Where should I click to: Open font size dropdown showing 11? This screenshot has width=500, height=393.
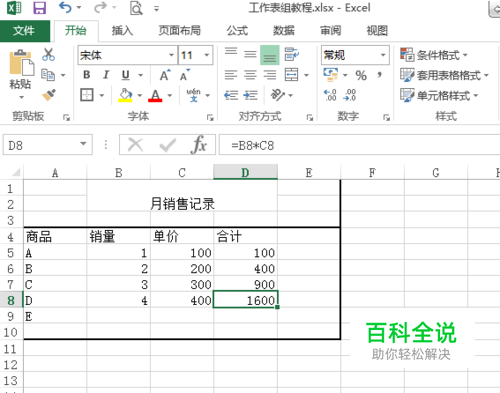(x=207, y=55)
